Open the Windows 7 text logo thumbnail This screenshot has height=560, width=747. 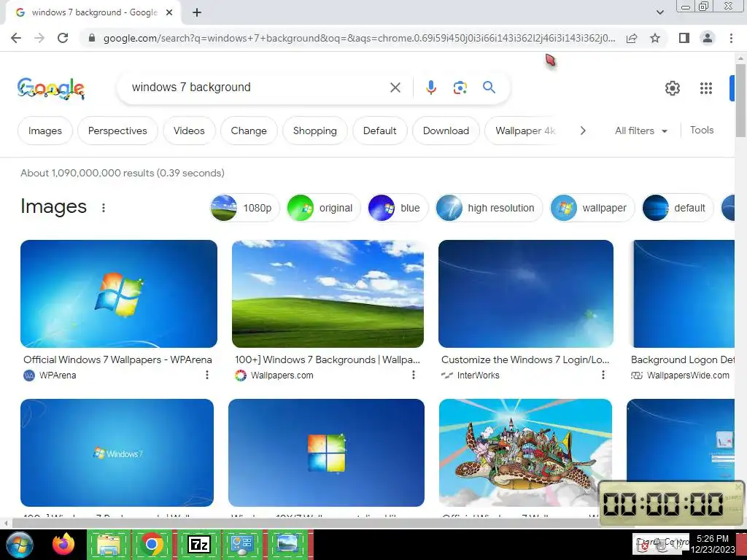[x=117, y=453]
